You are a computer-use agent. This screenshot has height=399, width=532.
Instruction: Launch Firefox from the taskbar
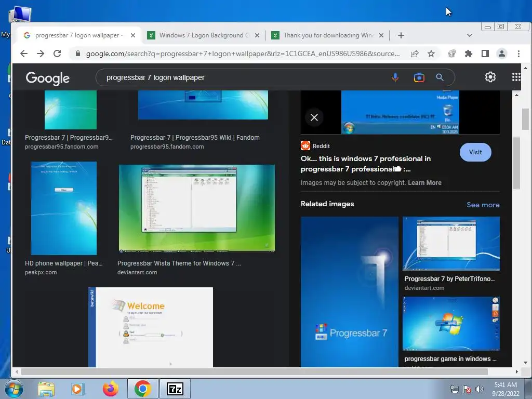[x=110, y=389]
